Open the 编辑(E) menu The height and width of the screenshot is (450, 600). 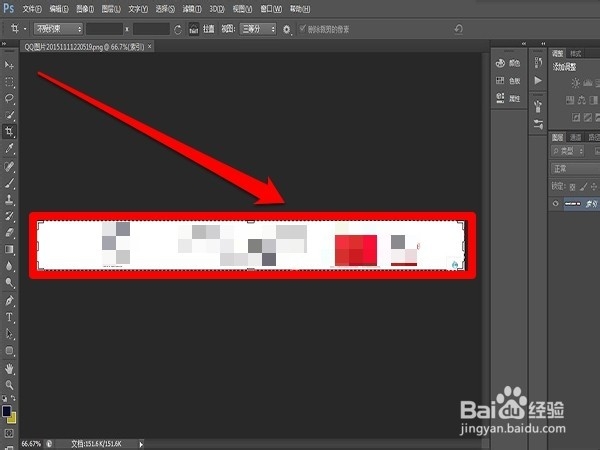(59, 9)
